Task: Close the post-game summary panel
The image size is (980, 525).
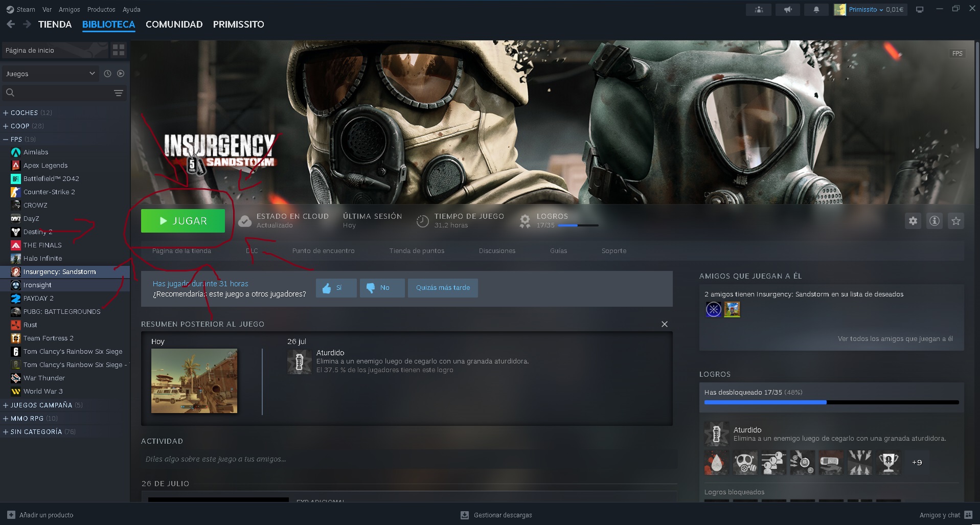Action: (x=665, y=324)
